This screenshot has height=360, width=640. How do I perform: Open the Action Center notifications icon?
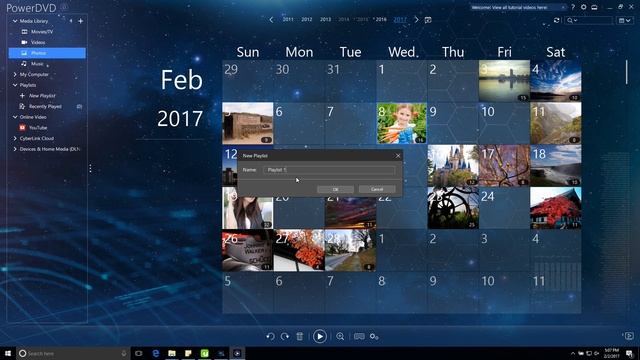(629, 353)
